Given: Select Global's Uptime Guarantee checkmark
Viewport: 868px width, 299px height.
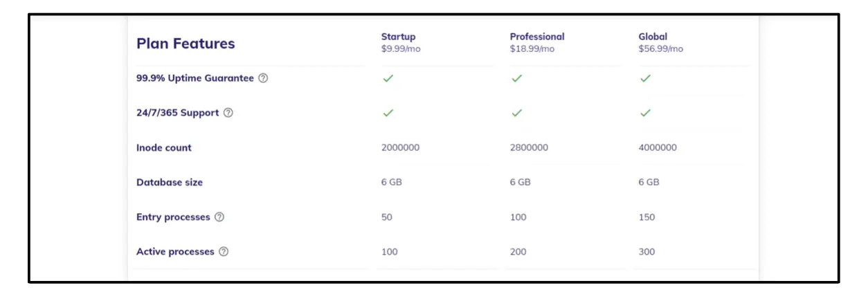Looking at the screenshot, I should 645,78.
